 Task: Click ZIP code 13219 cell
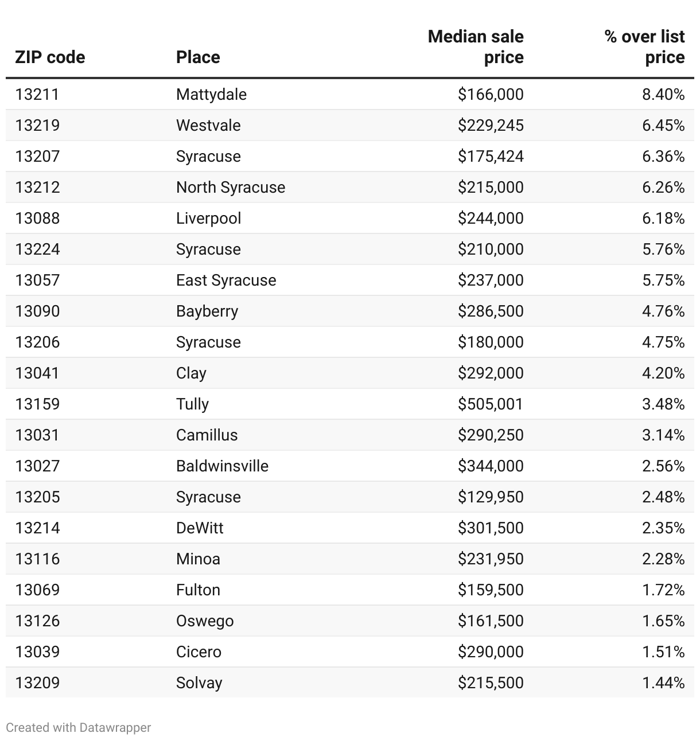(37, 125)
